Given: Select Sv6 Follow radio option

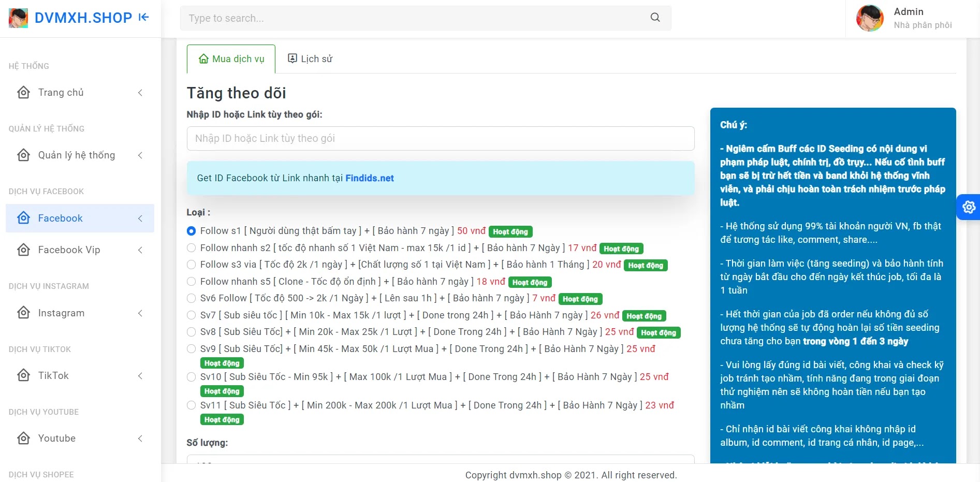Looking at the screenshot, I should [x=191, y=298].
